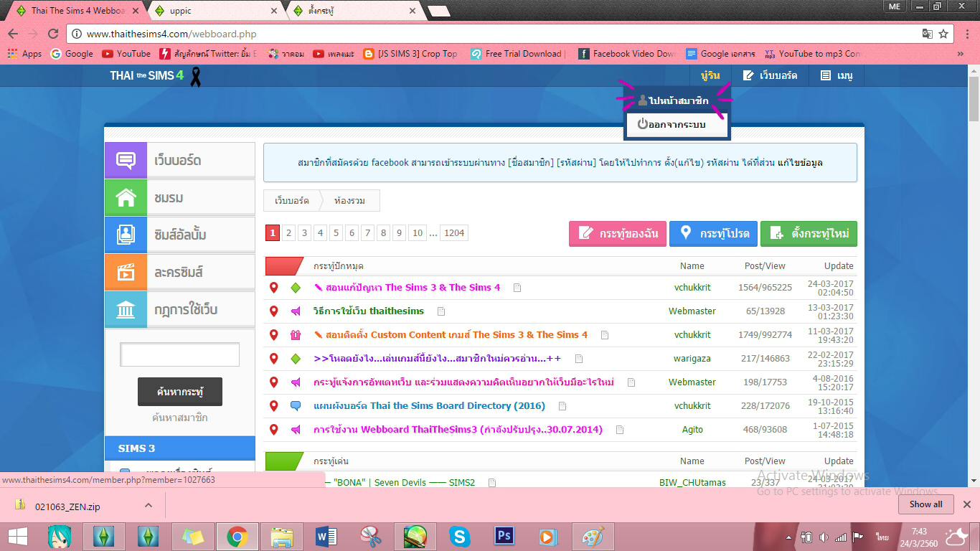Click the sidebar search text box
The width and height of the screenshot is (980, 551).
(x=179, y=355)
